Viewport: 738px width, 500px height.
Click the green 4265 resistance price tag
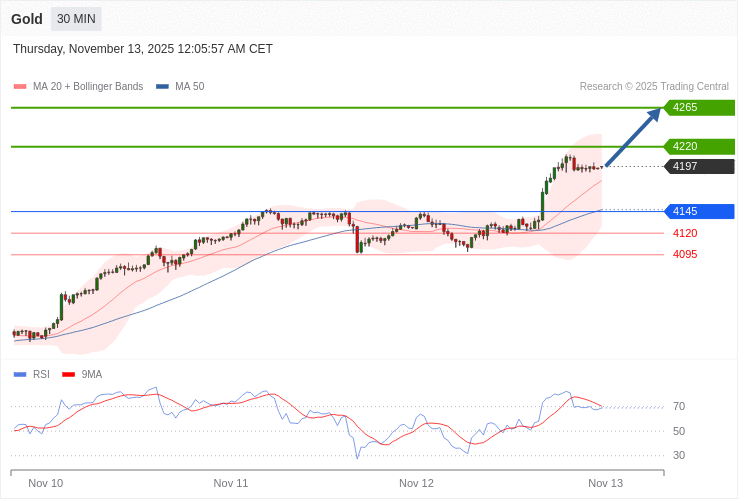point(698,107)
